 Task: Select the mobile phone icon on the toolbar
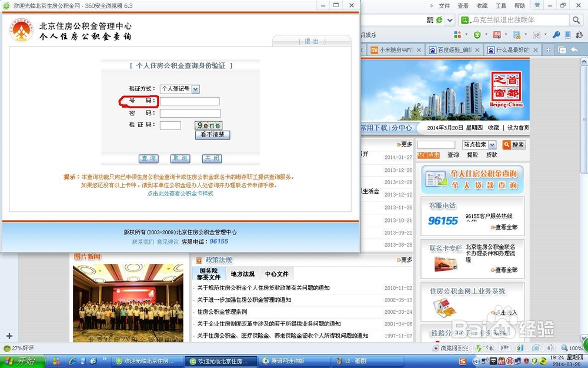point(568,35)
